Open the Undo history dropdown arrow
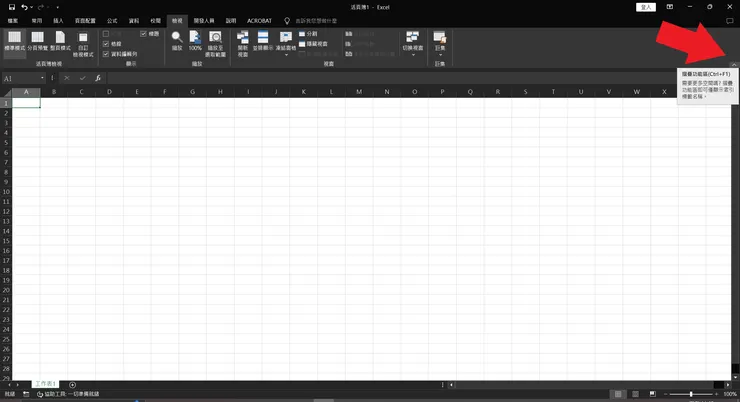This screenshot has width=740, height=402. [32, 7]
